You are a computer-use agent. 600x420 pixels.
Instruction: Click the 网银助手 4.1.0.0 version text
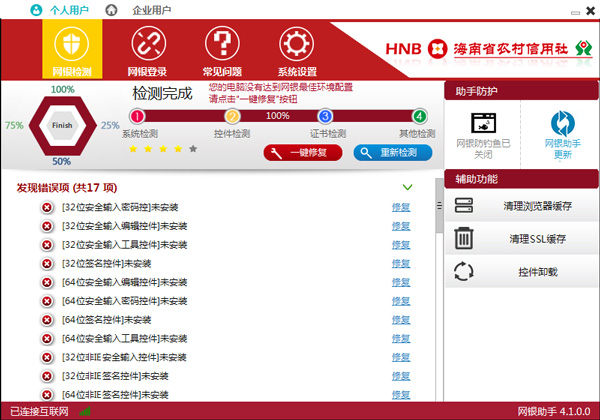click(554, 411)
